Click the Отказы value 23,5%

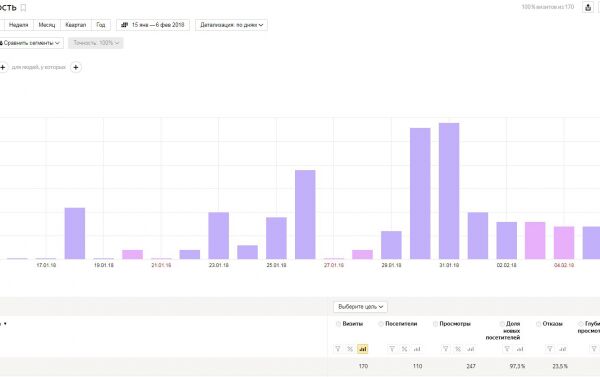pyautogui.click(x=560, y=366)
